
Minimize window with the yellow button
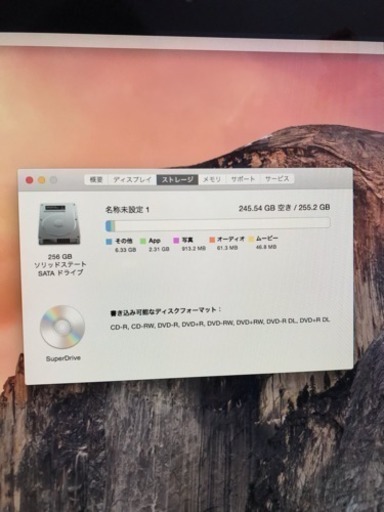[41, 180]
